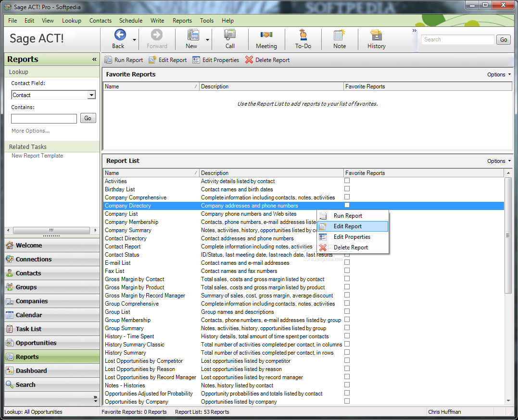Click the sidebar horizontal scrollbar thumb
518x420 pixels.
pos(51,230)
